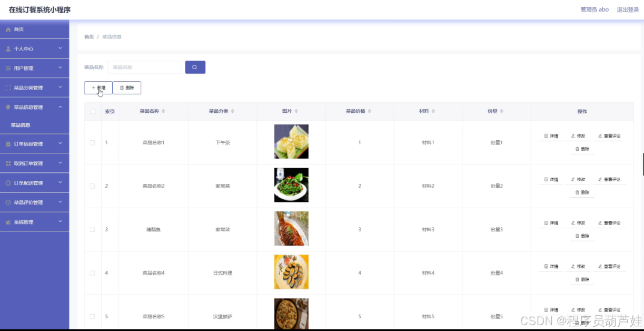
Task: Sort the table by 材料 column arrows
Action: point(433,111)
